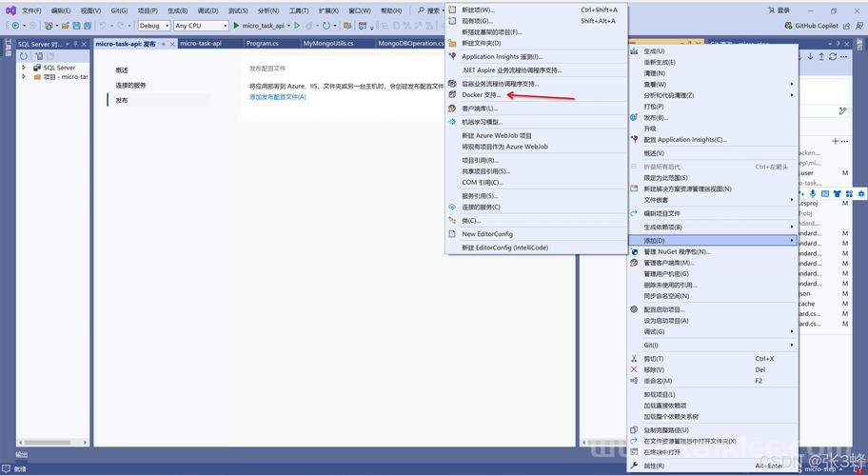Click the Git pull down-arrow icon
868x476 pixels.
pos(811,56)
